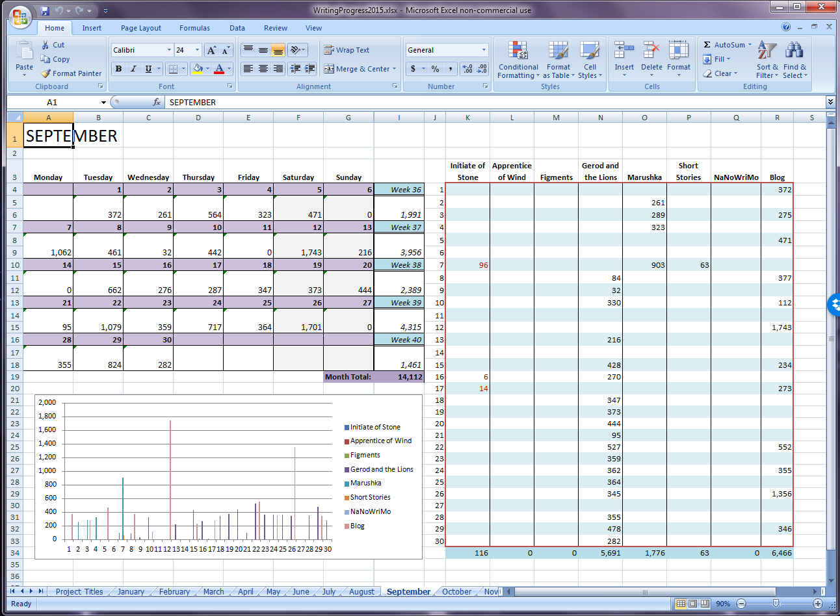Click the Increase Font Size icon
The image size is (840, 616).
211,50
